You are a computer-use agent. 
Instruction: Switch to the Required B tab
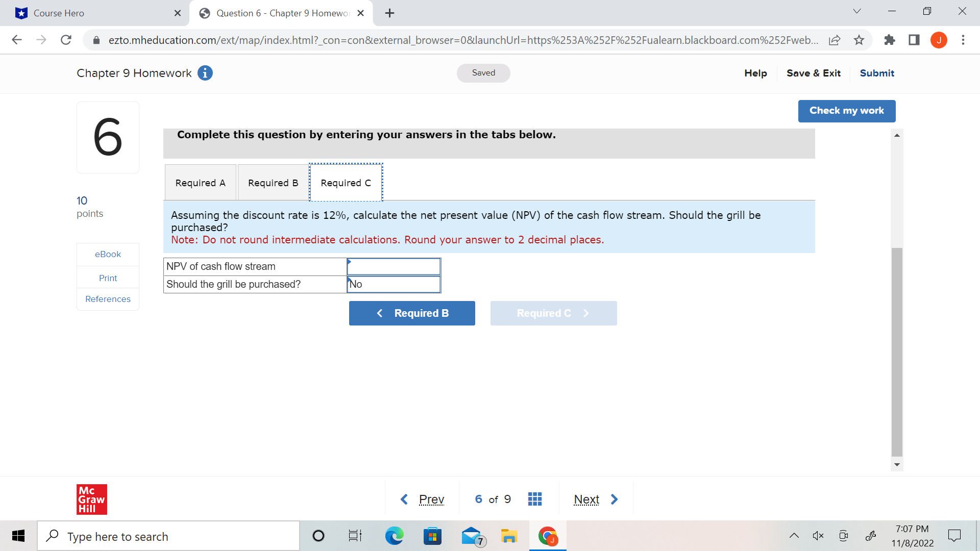tap(273, 183)
